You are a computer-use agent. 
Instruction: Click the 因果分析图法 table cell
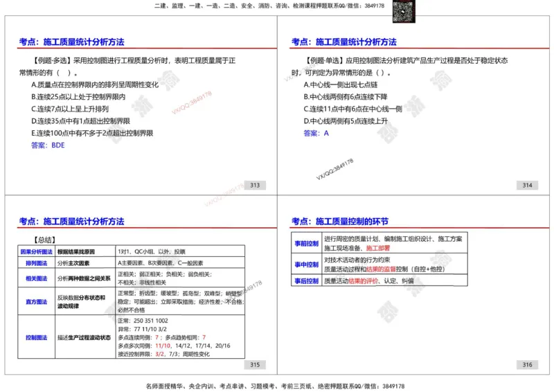coord(37,251)
